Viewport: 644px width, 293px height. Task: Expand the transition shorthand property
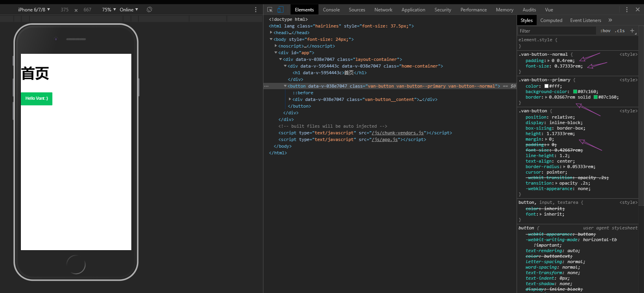click(556, 183)
